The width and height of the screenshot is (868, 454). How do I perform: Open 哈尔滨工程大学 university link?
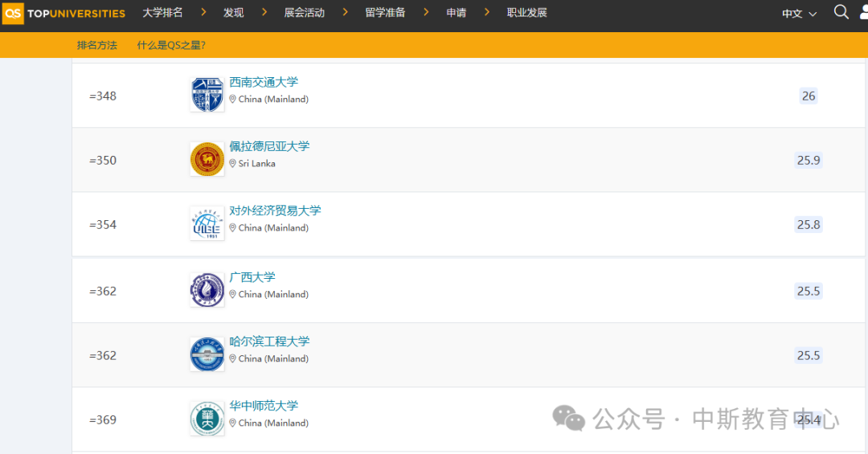coord(269,341)
